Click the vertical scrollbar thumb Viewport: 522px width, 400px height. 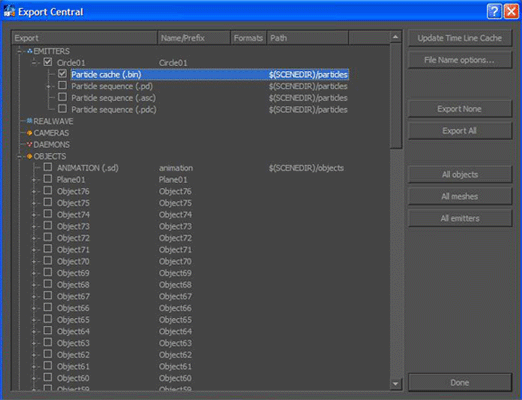[396, 96]
